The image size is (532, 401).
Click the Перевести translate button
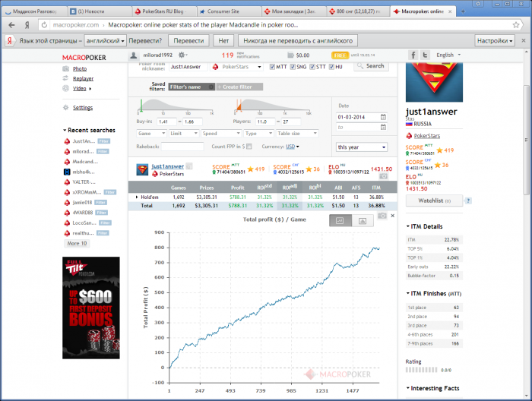pos(188,41)
